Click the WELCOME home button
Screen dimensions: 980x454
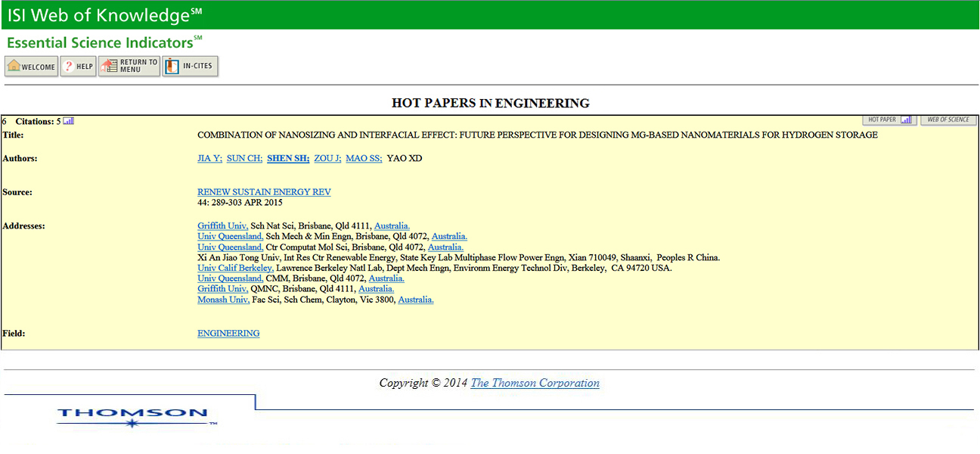[x=32, y=67]
